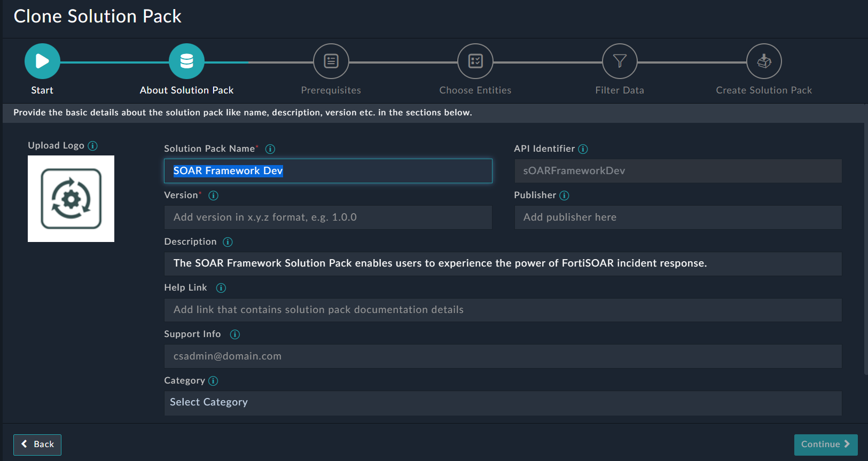Click the Start wizard step icon

pos(42,61)
